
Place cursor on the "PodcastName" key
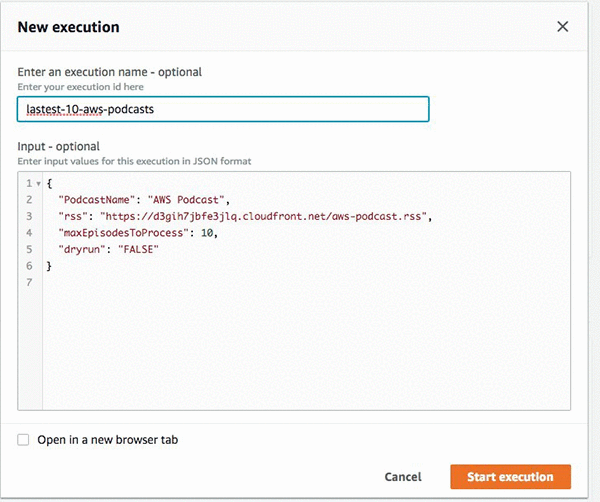96,200
